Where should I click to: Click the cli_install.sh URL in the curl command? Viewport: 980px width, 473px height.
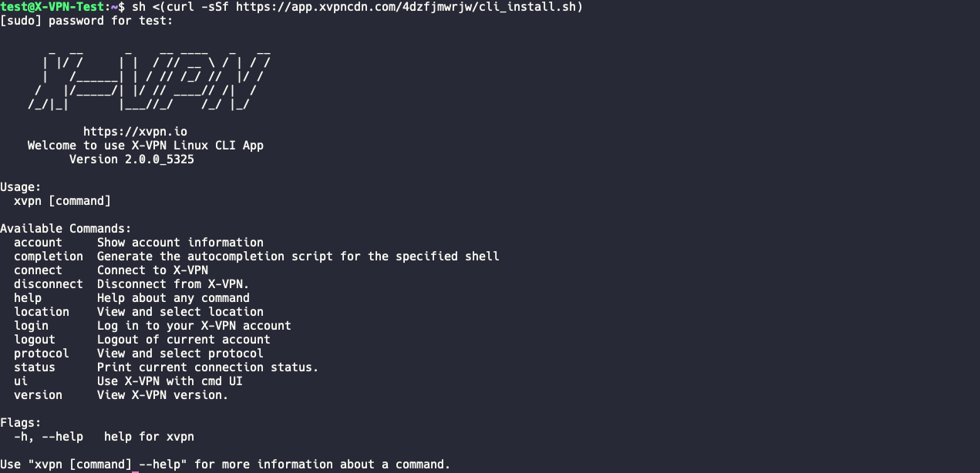click(409, 7)
